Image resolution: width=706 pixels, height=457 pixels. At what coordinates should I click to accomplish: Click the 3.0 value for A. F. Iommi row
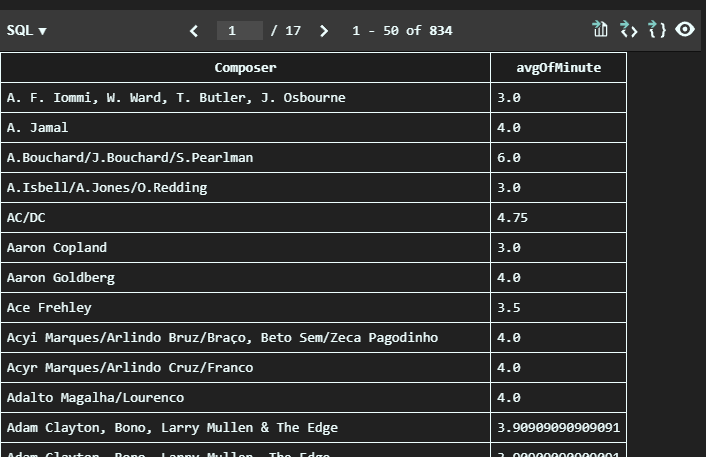point(558,98)
